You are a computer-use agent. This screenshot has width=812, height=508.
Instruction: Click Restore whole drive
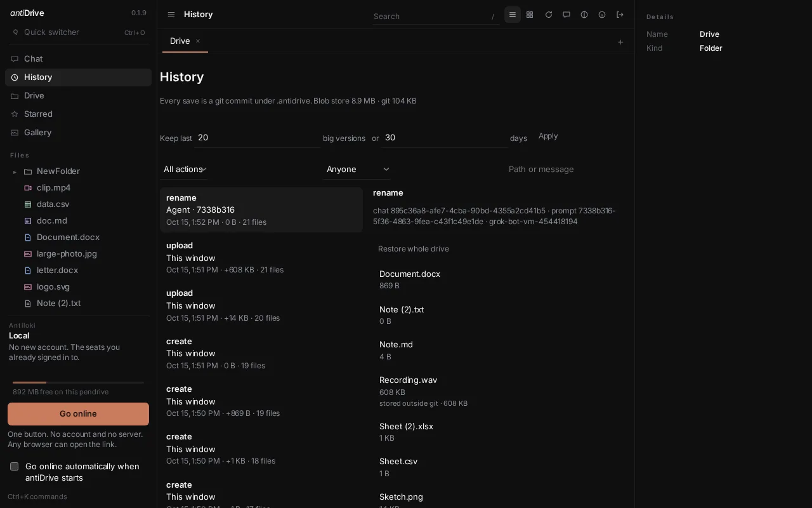[414, 249]
